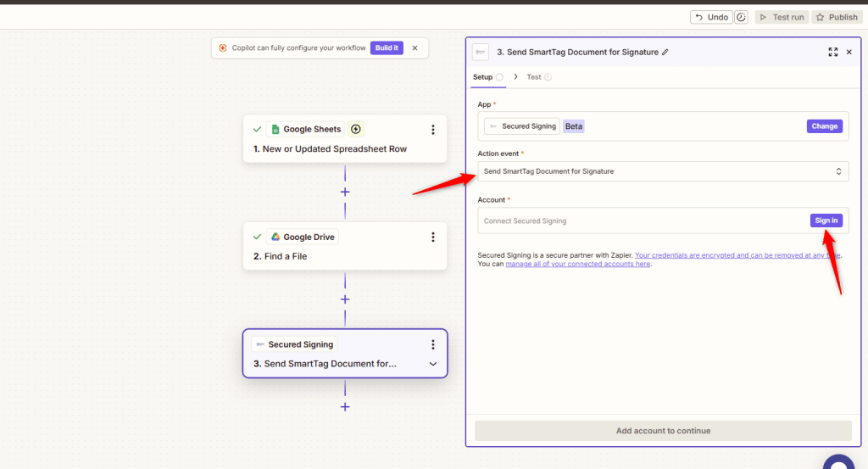Image resolution: width=868 pixels, height=469 pixels.
Task: Click Build it in Copilot banner
Action: [387, 48]
